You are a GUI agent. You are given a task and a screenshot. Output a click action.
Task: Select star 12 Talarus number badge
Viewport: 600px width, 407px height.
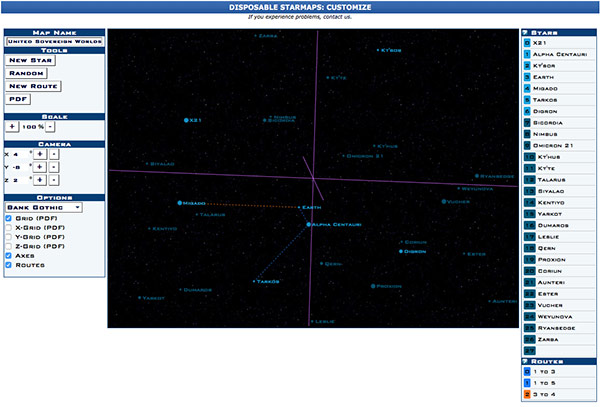click(530, 180)
